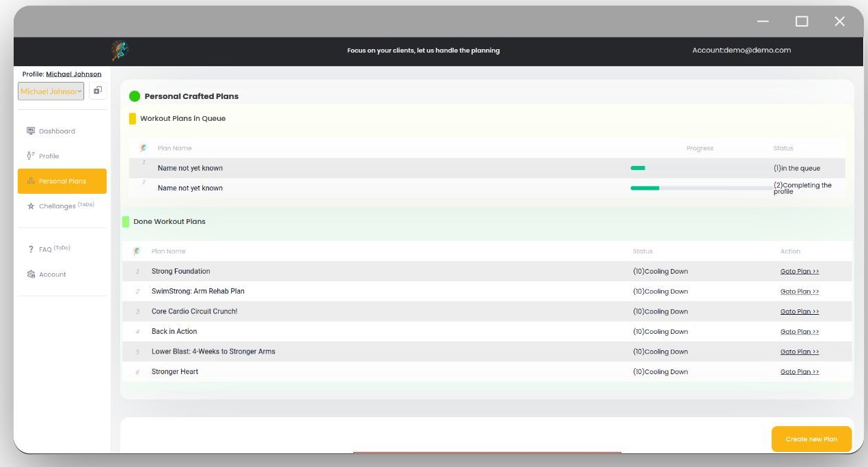The image size is (868, 467).
Task: Click the Challenges star icon
Action: (31, 206)
